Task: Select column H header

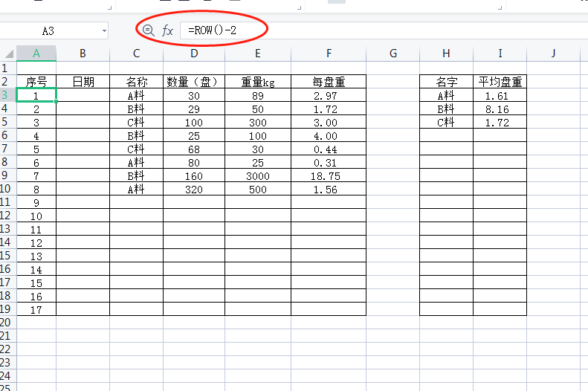Action: 446,54
